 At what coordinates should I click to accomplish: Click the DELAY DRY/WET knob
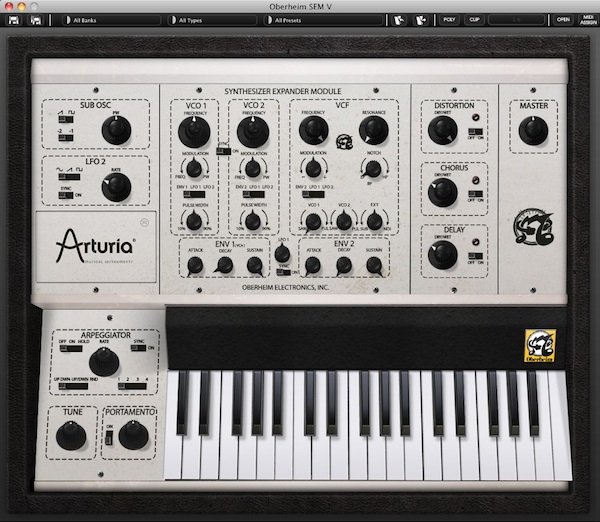coord(443,255)
